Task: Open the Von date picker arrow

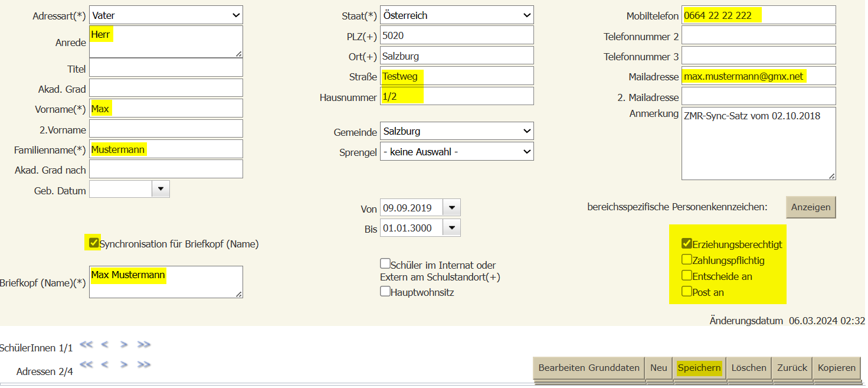Action: (452, 208)
